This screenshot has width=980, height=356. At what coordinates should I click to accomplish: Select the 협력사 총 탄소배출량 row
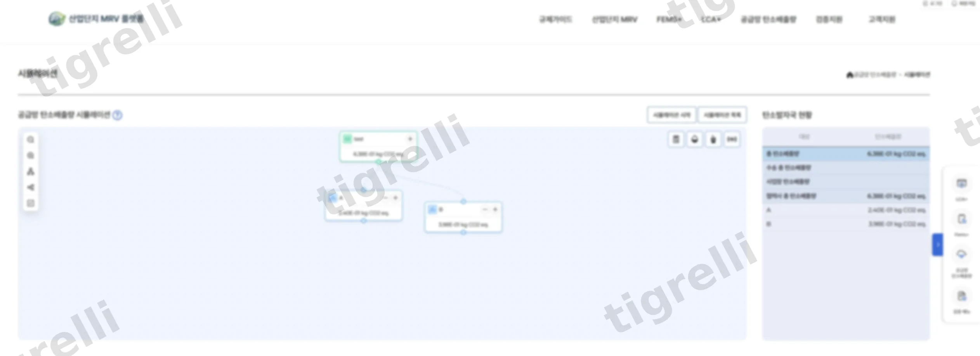846,196
